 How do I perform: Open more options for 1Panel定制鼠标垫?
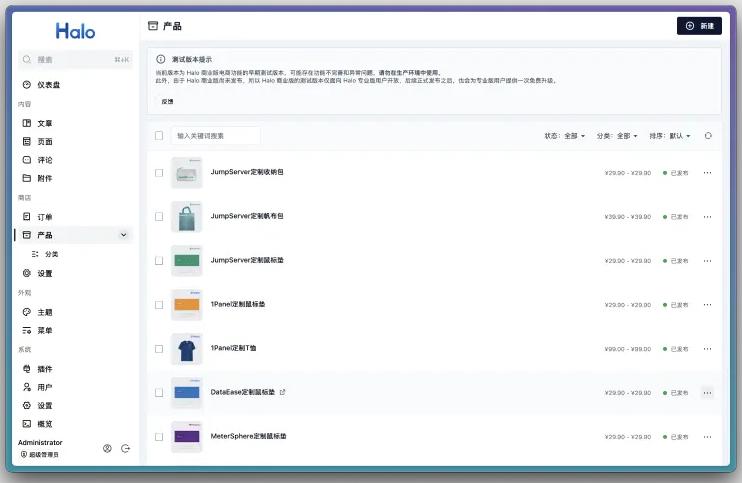pos(707,305)
